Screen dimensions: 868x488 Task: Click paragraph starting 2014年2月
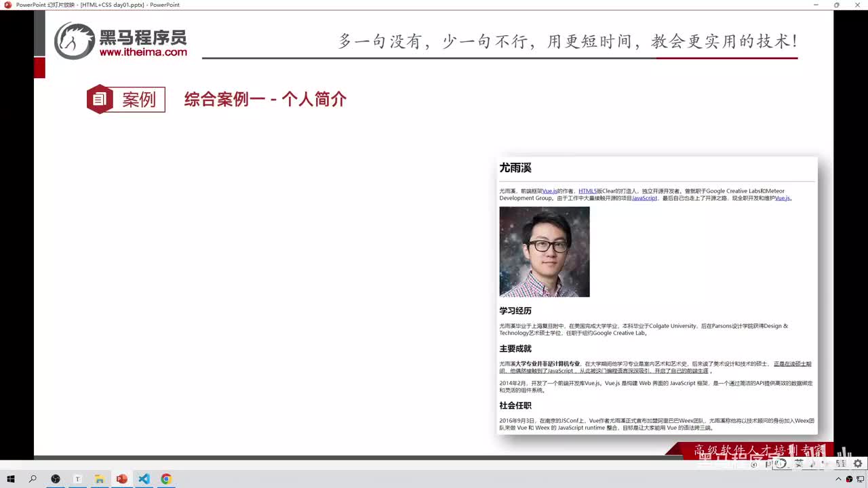tap(656, 386)
